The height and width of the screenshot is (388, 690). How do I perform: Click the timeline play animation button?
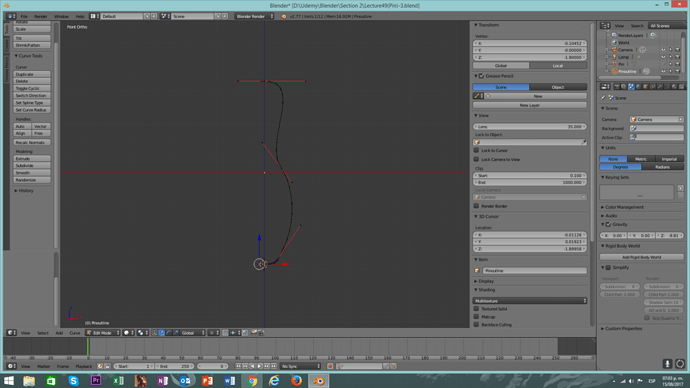click(260, 366)
